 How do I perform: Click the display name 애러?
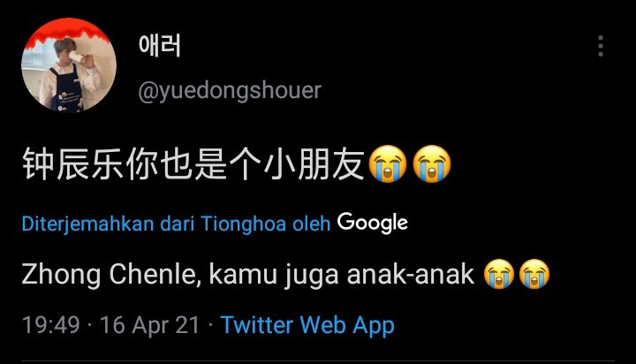point(159,45)
